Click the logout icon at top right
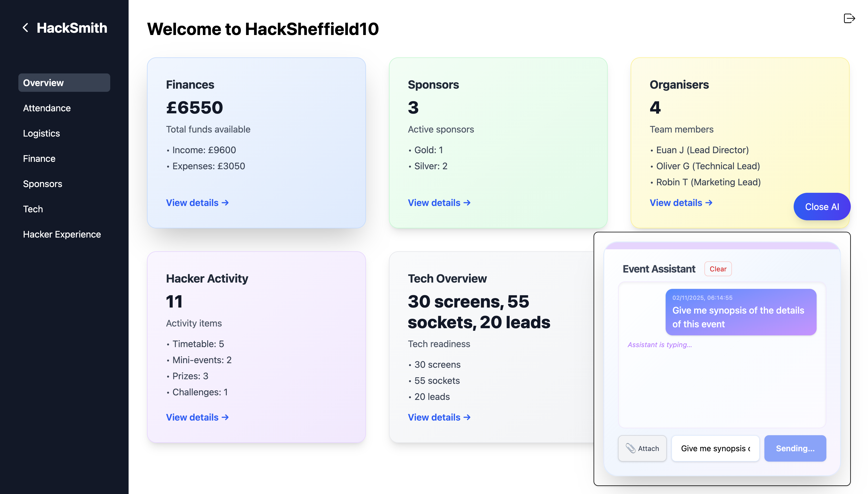Viewport: 868px width, 494px height. (x=849, y=18)
